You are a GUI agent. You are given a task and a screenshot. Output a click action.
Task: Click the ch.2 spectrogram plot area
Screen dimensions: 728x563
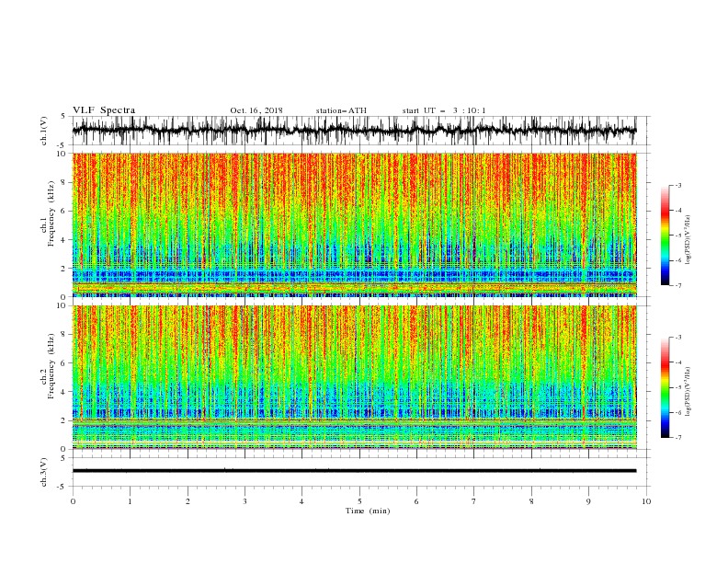[354, 377]
